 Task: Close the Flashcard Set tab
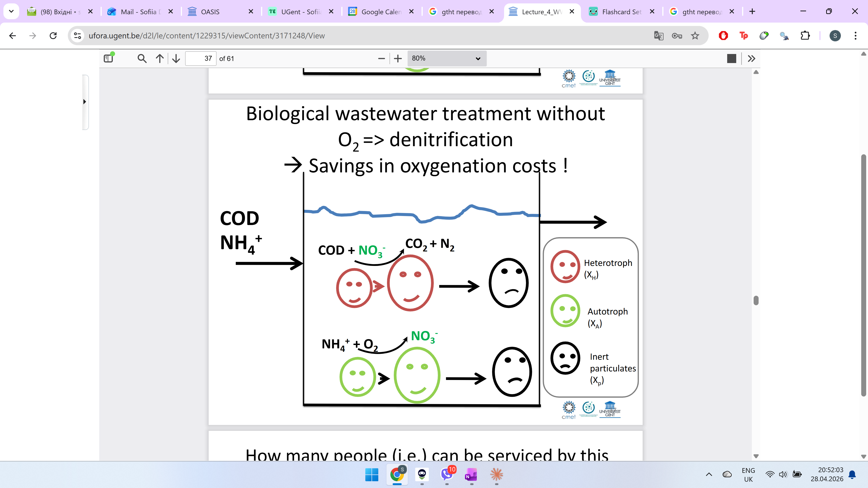coord(652,12)
